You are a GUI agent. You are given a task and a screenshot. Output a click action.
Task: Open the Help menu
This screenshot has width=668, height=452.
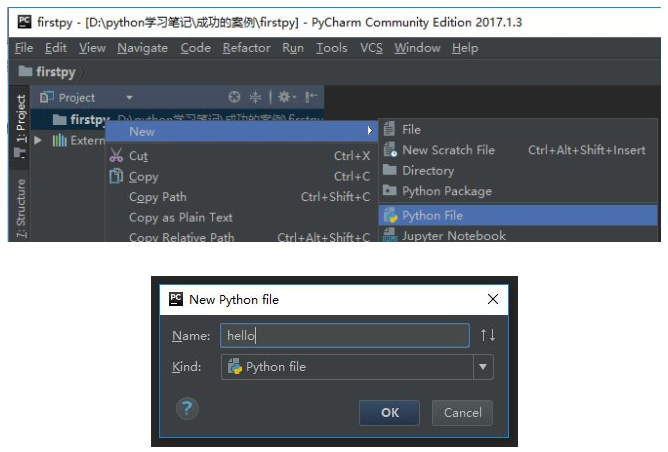point(465,48)
